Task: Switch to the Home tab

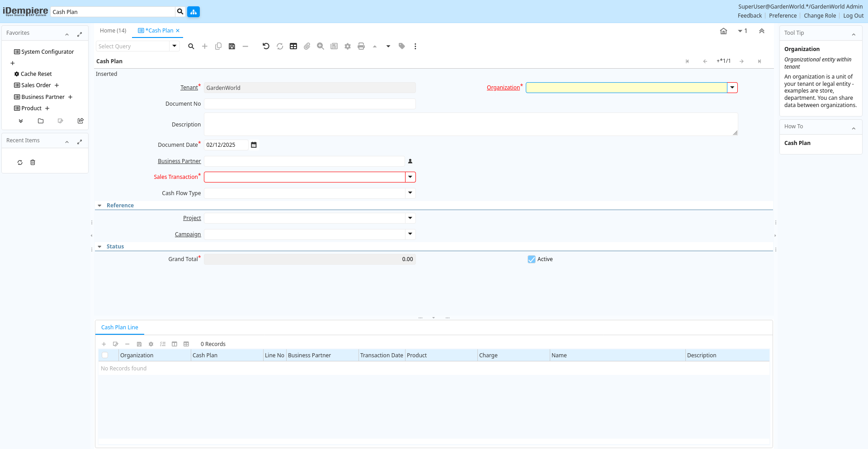Action: [x=113, y=31]
